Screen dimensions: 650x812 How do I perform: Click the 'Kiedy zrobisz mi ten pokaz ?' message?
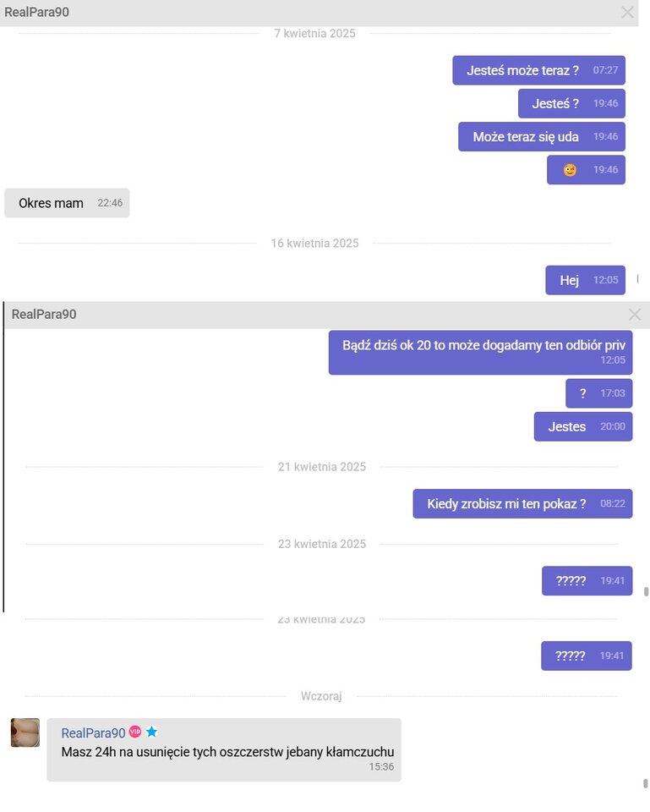(522, 503)
